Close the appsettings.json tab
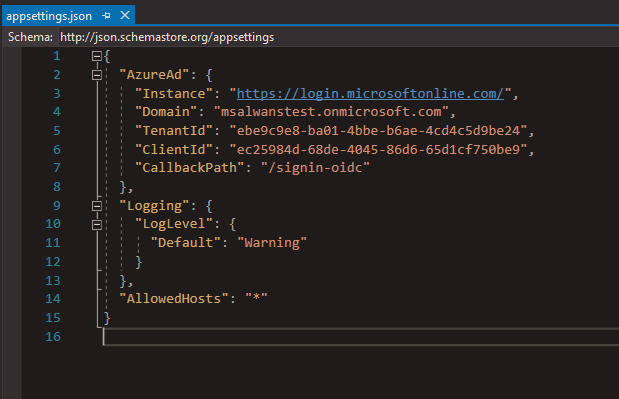This screenshot has width=619, height=399. (x=125, y=15)
